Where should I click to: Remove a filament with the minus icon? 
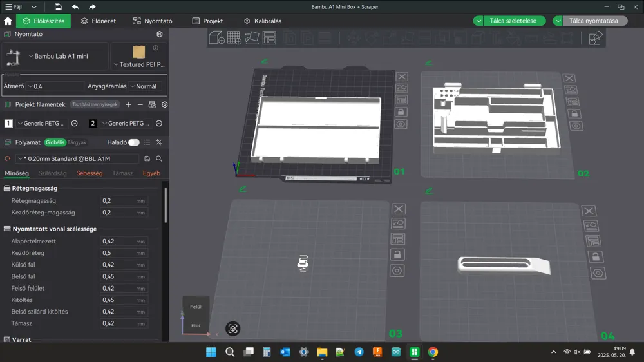[x=140, y=104]
